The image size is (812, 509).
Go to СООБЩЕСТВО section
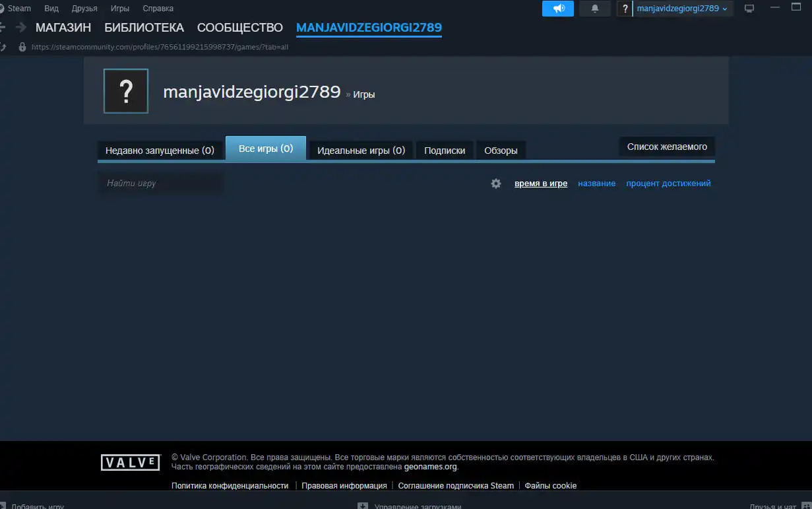click(240, 28)
